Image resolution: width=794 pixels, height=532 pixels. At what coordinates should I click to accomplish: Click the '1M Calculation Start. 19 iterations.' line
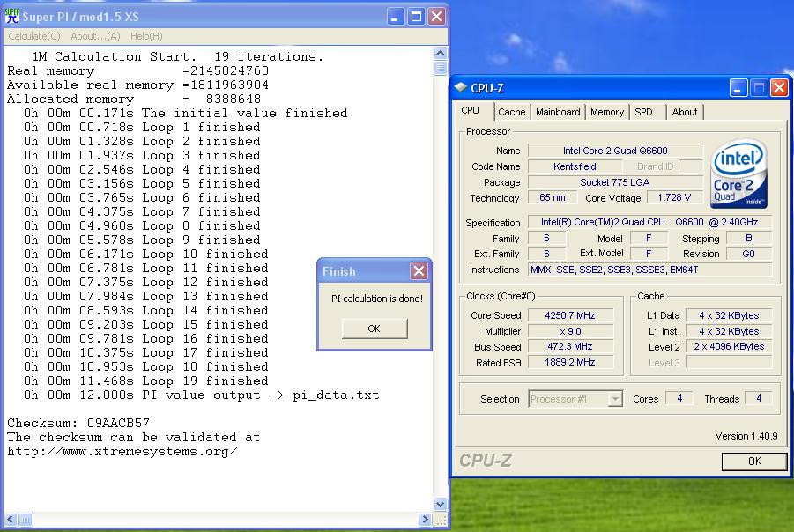coord(178,56)
